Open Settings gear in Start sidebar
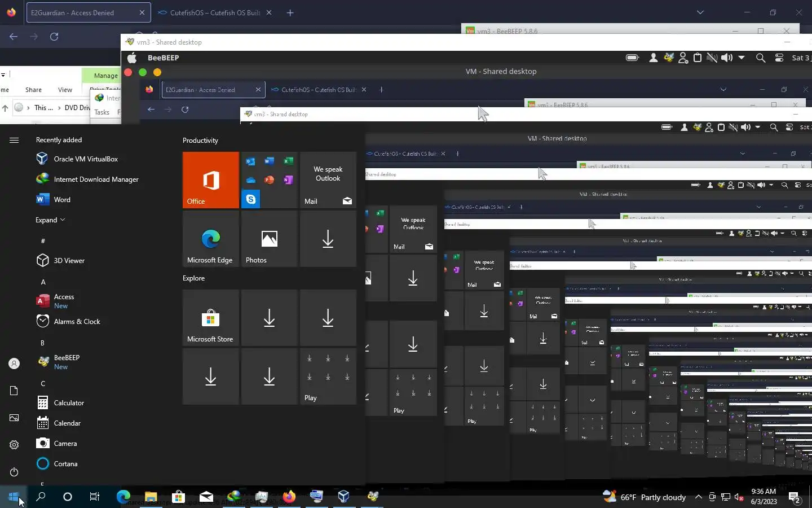812x508 pixels. (x=14, y=445)
